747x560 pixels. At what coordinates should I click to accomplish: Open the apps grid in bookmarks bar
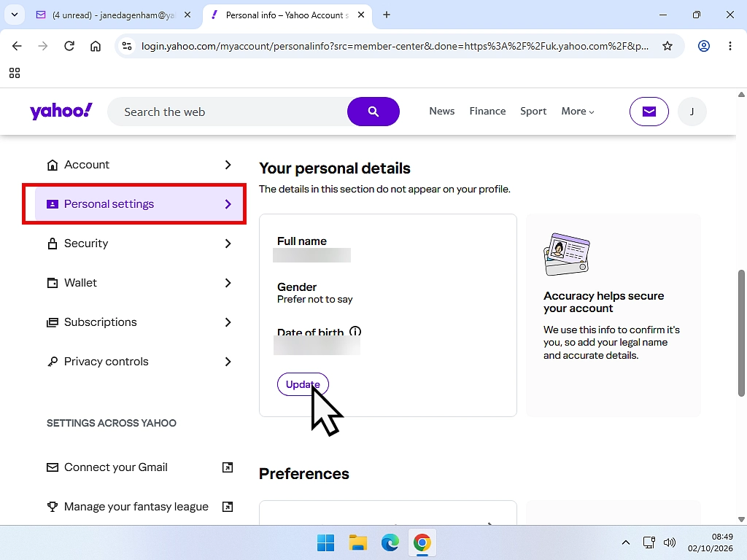15,73
